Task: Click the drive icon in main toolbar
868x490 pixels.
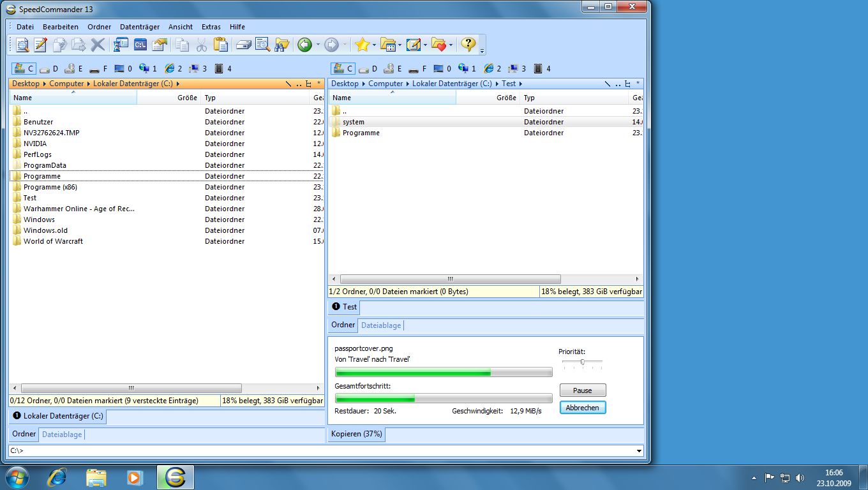Action: (x=243, y=45)
